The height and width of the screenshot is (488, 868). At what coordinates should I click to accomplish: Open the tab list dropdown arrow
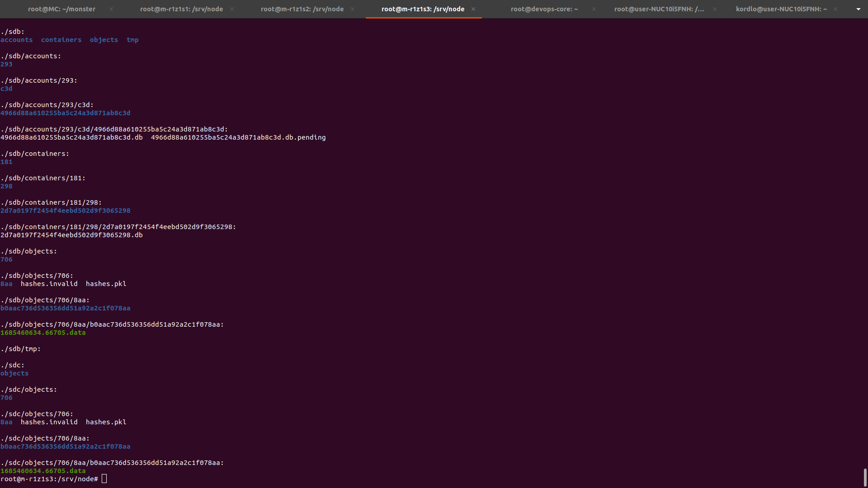tap(858, 9)
